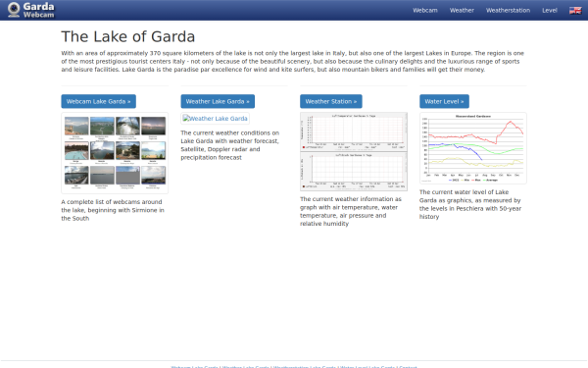Click 'The Lake of Garda' heading
This screenshot has height=368, width=588.
point(127,37)
